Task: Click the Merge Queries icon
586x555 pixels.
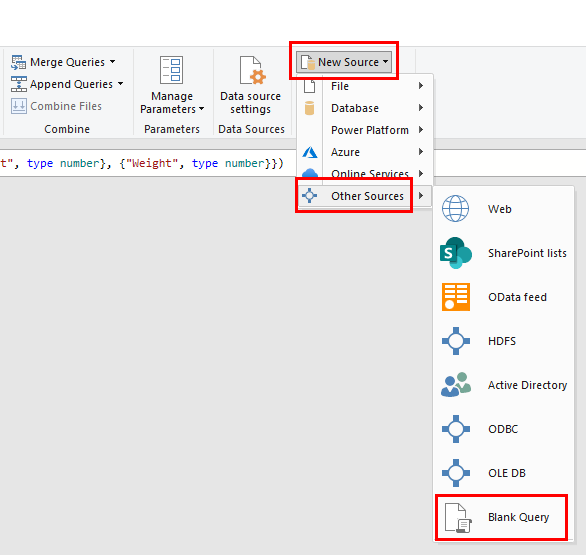Action: (x=18, y=62)
